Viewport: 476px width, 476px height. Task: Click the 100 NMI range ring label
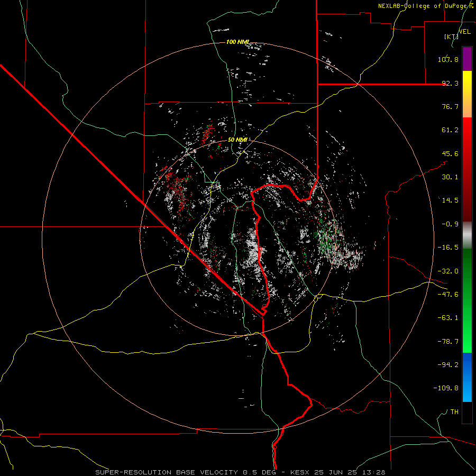pos(238,42)
